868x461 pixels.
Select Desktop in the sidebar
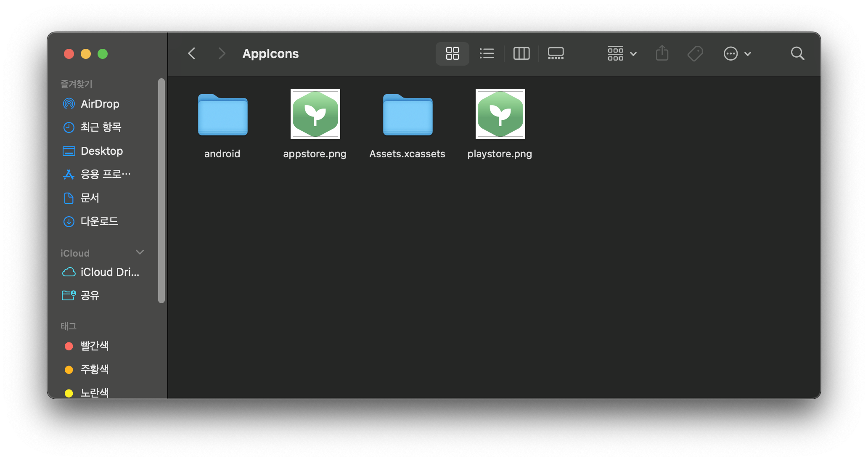tap(101, 151)
